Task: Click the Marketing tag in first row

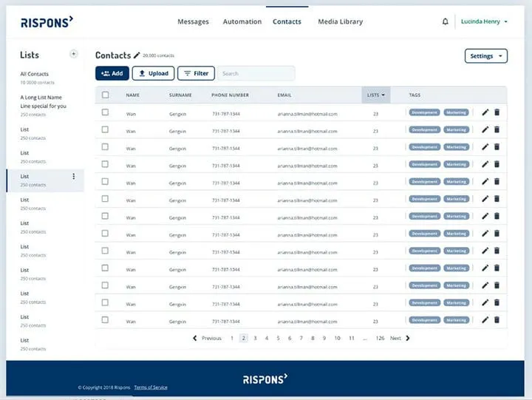Action: pos(457,112)
